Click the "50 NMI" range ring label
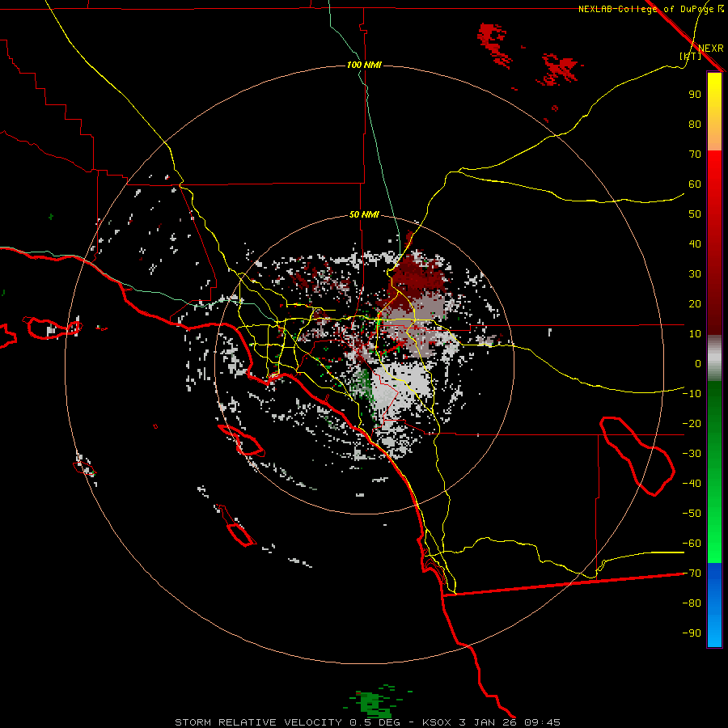 coord(364,214)
